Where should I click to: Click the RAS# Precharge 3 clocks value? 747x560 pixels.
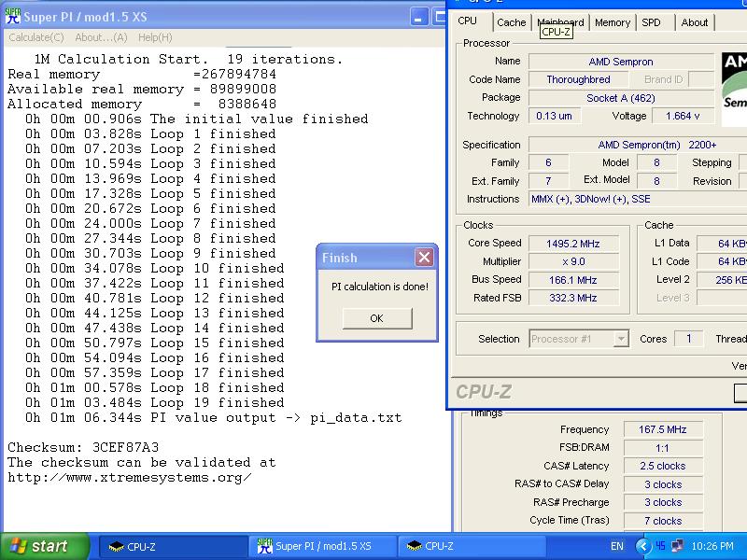[x=663, y=502]
